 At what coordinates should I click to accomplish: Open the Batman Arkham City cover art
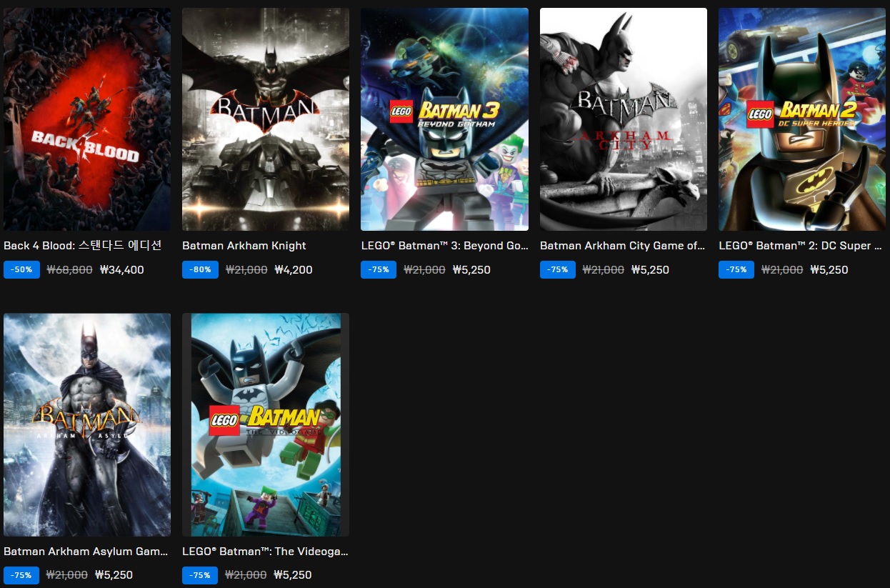[624, 119]
